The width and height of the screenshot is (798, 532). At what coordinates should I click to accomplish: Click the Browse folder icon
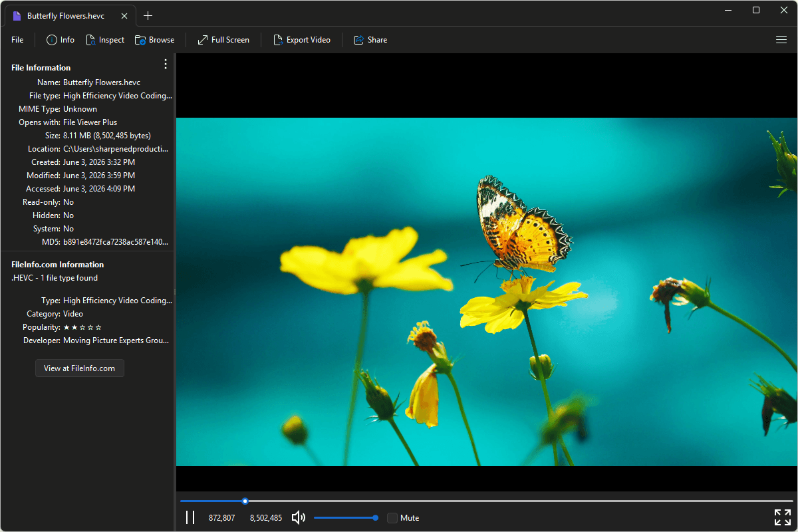140,40
